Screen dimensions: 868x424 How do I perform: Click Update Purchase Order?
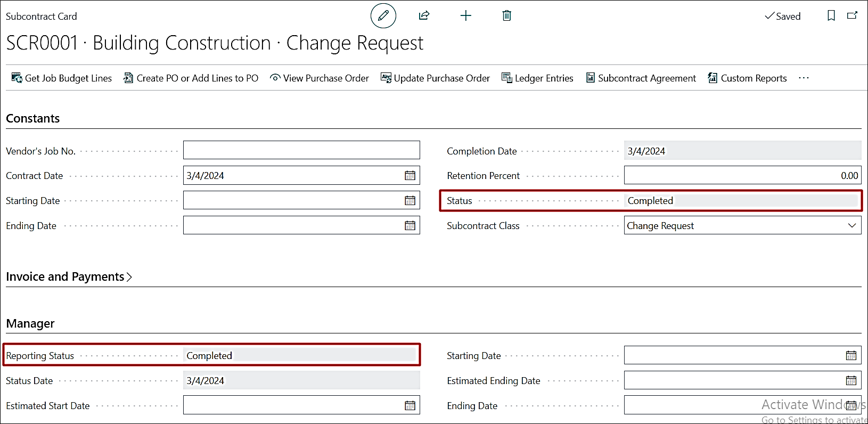(x=435, y=78)
